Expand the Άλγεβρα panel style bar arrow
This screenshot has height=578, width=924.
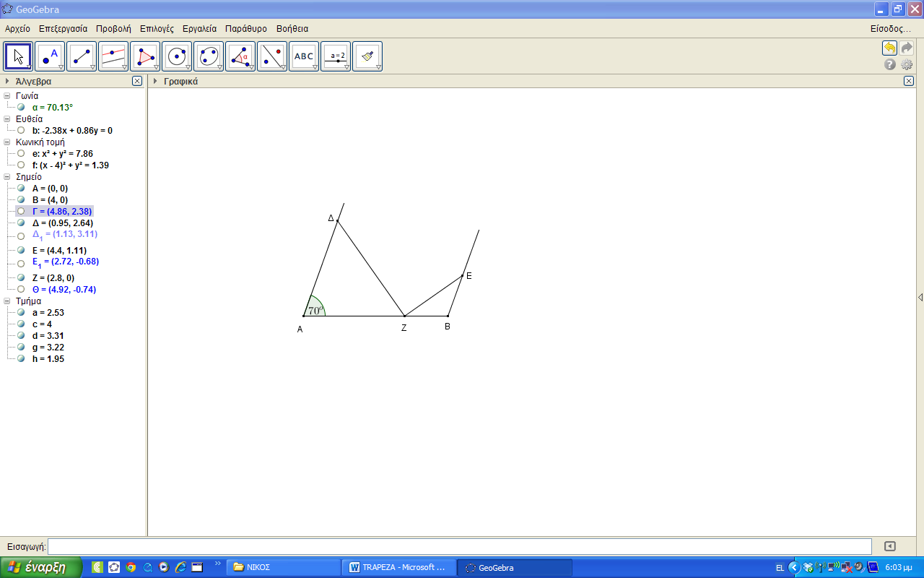(x=7, y=81)
